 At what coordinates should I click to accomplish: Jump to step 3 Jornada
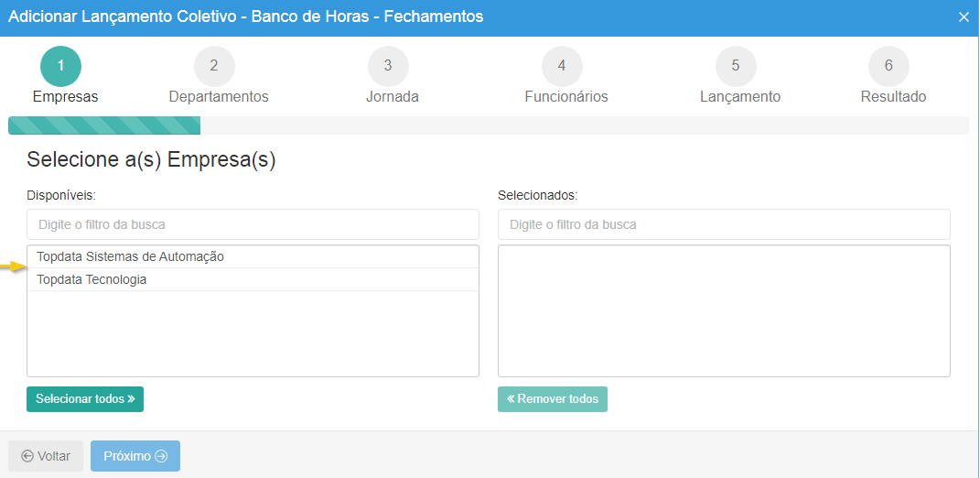pyautogui.click(x=388, y=66)
